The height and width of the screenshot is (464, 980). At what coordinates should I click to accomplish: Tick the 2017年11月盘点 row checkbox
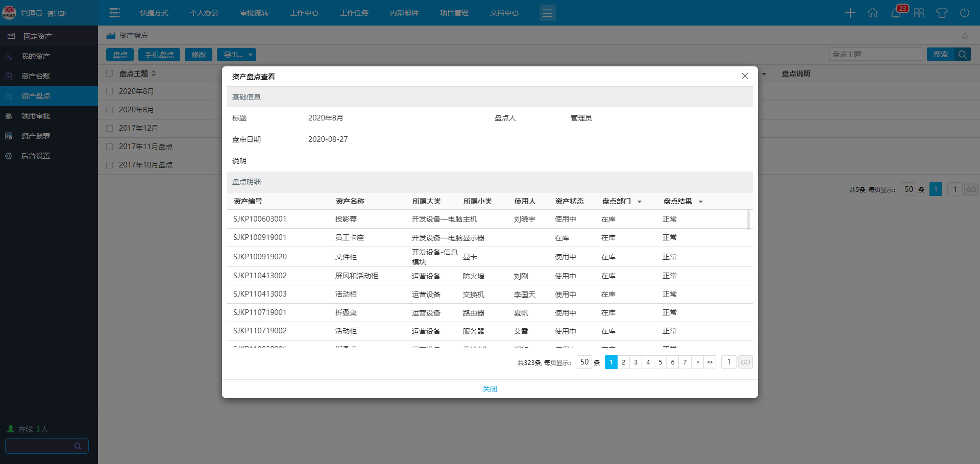[x=109, y=146]
